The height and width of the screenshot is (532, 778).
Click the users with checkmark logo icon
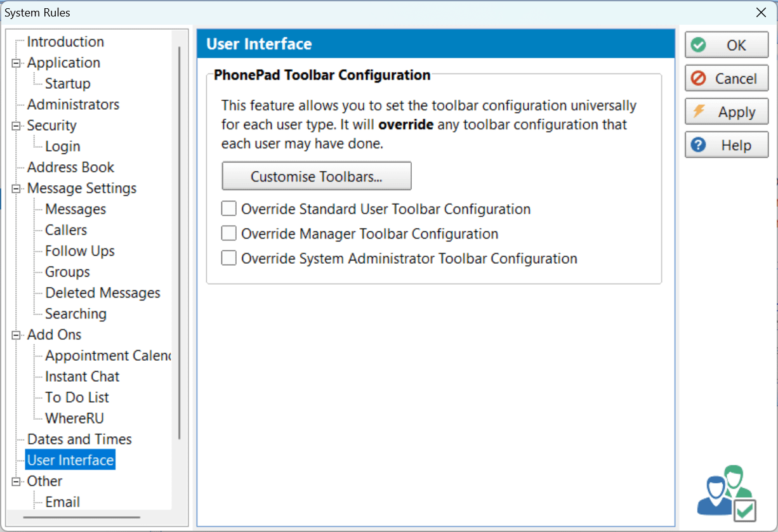coord(727,493)
